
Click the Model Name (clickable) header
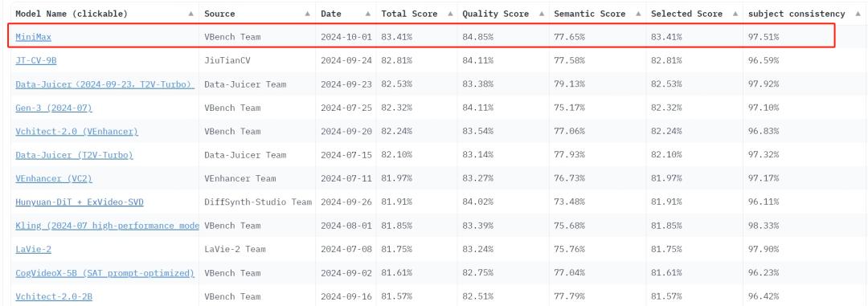click(72, 14)
